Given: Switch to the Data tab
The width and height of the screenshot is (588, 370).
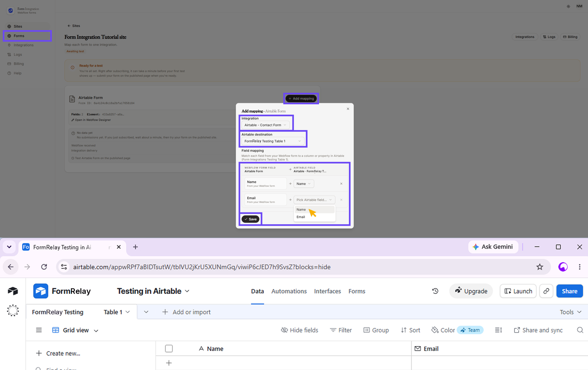Looking at the screenshot, I should pyautogui.click(x=257, y=291).
